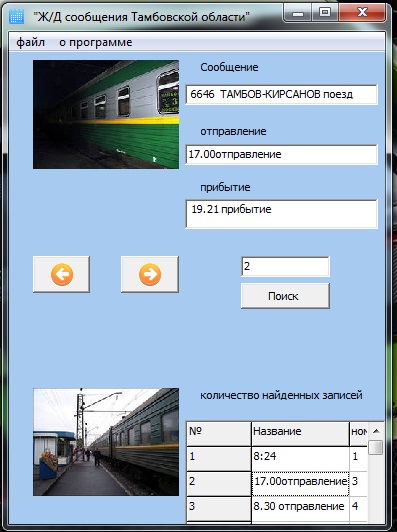The image size is (397, 532).
Task: Click the table scrollbar up arrow
Action: pos(376,431)
